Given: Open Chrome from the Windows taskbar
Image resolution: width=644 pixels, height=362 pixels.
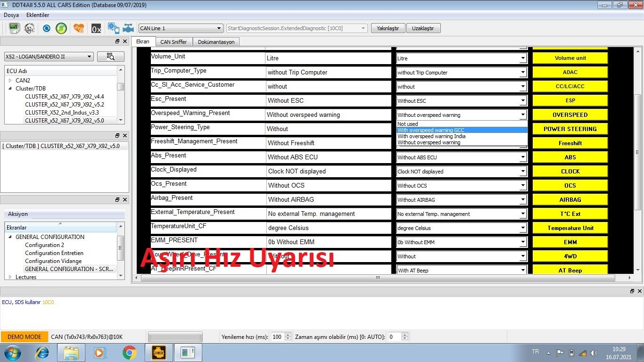Looking at the screenshot, I should 129,353.
